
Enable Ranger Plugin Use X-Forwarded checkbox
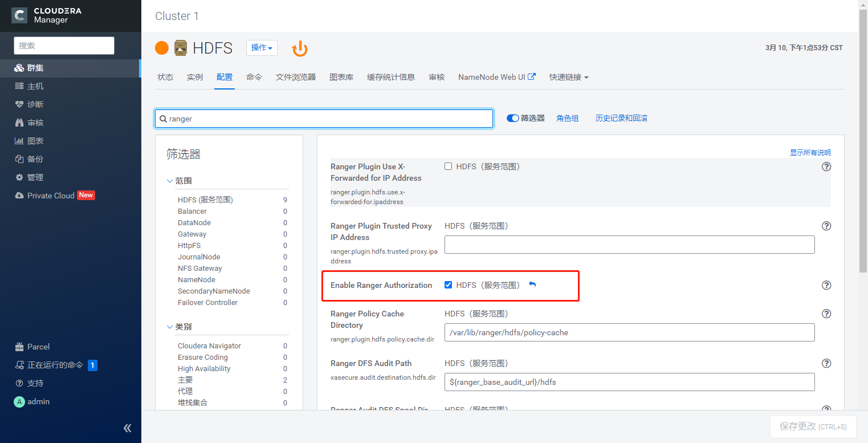[x=448, y=166]
